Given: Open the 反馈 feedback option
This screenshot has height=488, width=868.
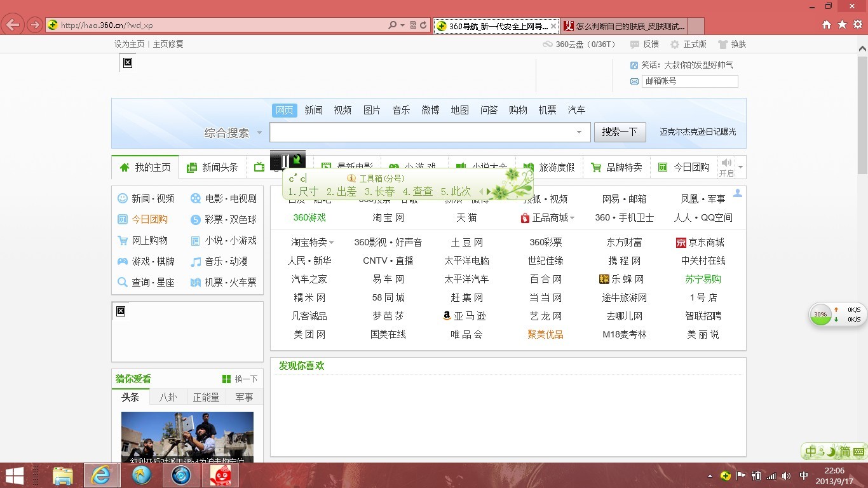Looking at the screenshot, I should coord(644,44).
